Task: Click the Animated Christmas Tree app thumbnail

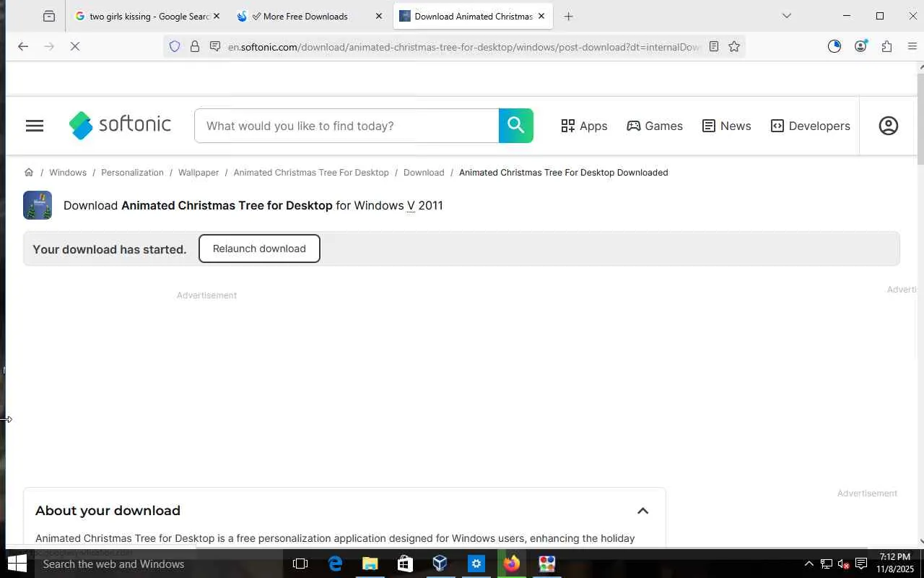Action: coord(38,205)
